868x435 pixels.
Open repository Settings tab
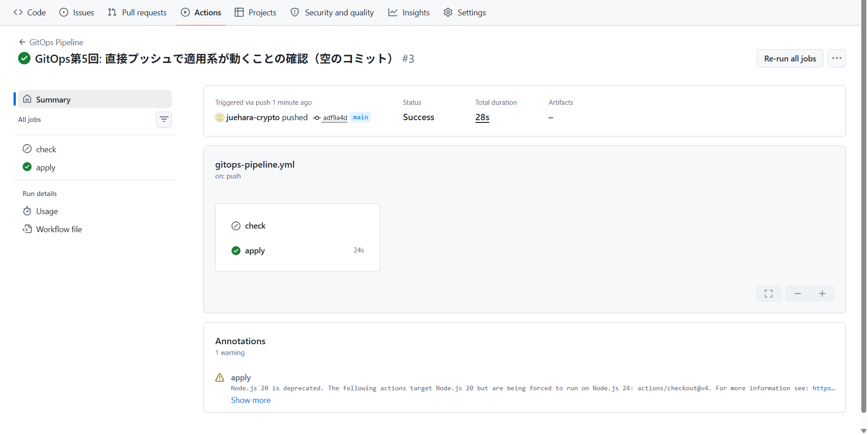pyautogui.click(x=465, y=13)
